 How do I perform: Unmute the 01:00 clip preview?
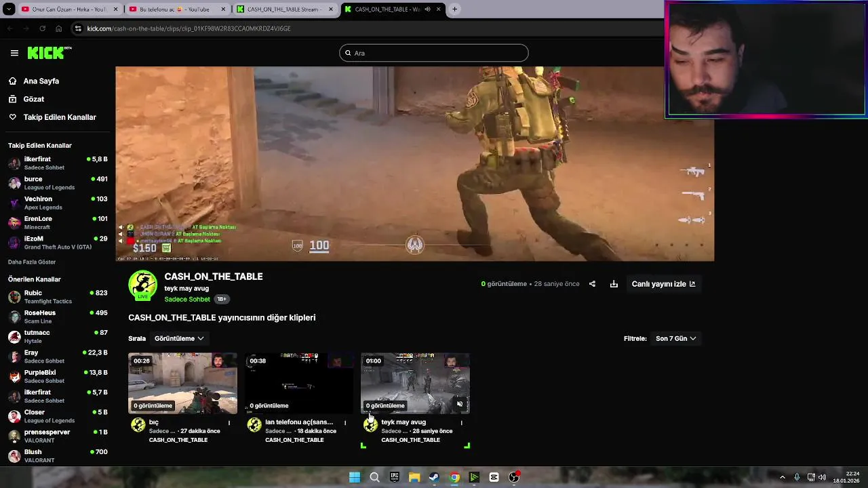click(460, 405)
